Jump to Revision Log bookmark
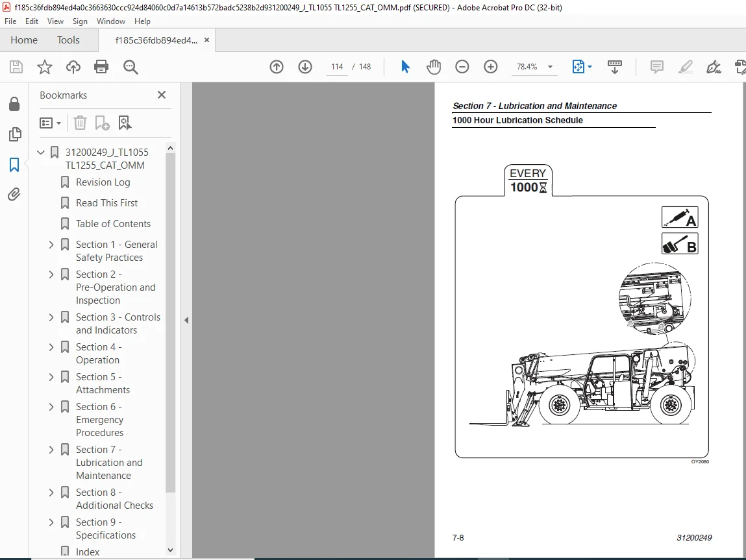This screenshot has height=560, width=746. pyautogui.click(x=103, y=182)
